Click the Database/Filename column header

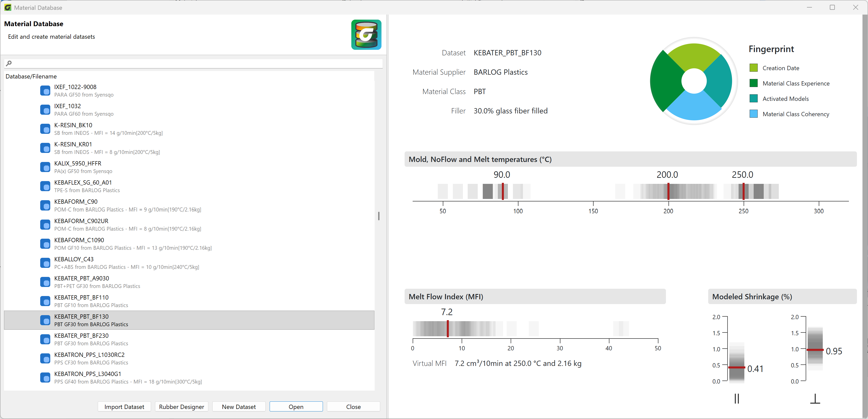click(x=31, y=76)
